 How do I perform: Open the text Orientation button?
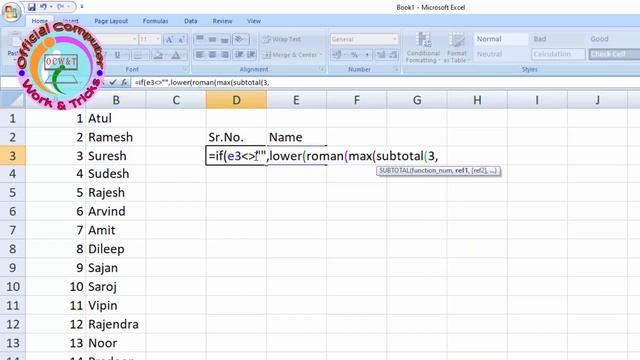pyautogui.click(x=240, y=39)
